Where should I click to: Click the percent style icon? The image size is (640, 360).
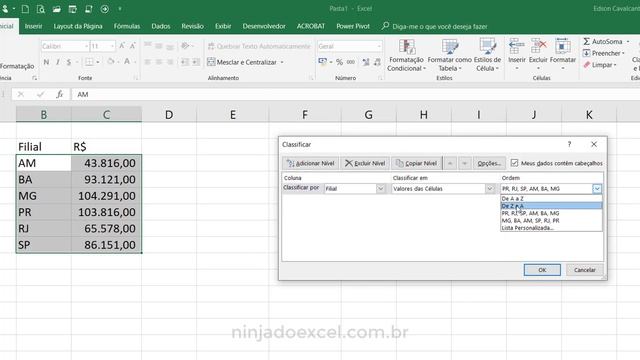tap(339, 62)
